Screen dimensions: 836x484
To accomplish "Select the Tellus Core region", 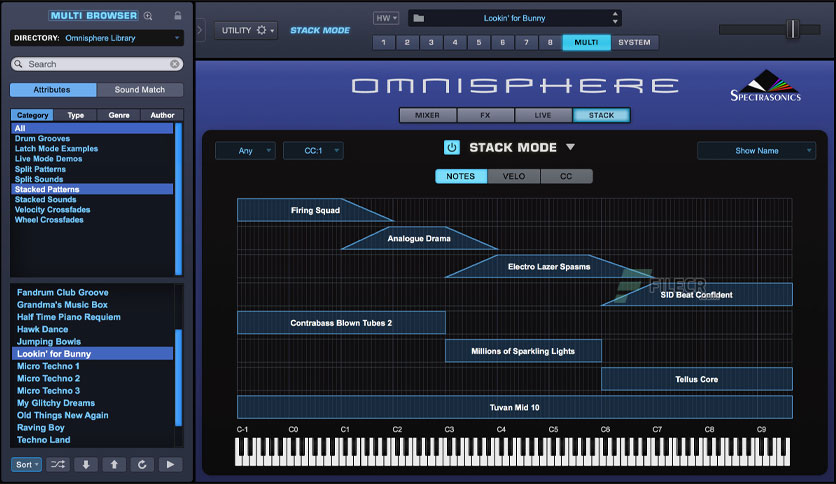I will tap(697, 380).
